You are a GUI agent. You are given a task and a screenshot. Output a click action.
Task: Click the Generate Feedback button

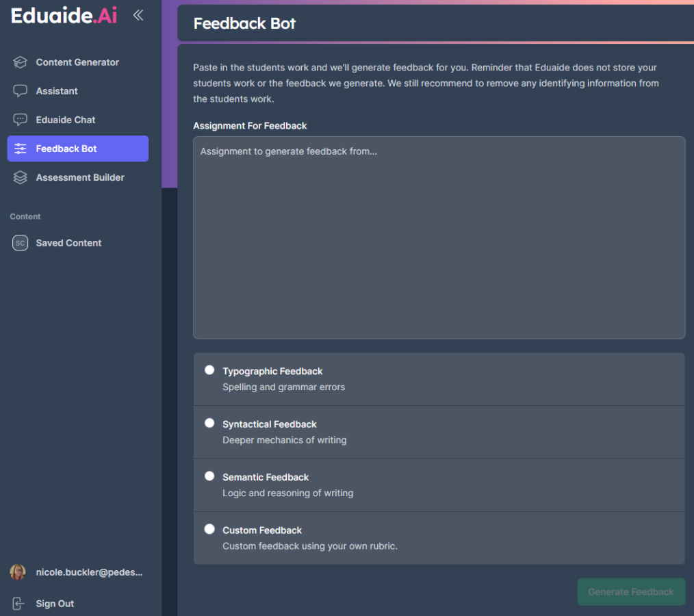(x=631, y=591)
